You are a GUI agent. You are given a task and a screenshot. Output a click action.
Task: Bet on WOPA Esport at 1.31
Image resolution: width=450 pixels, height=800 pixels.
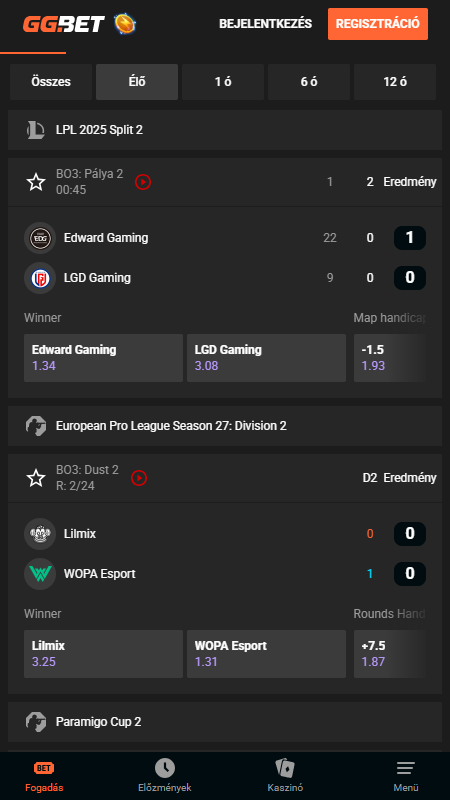pyautogui.click(x=266, y=654)
